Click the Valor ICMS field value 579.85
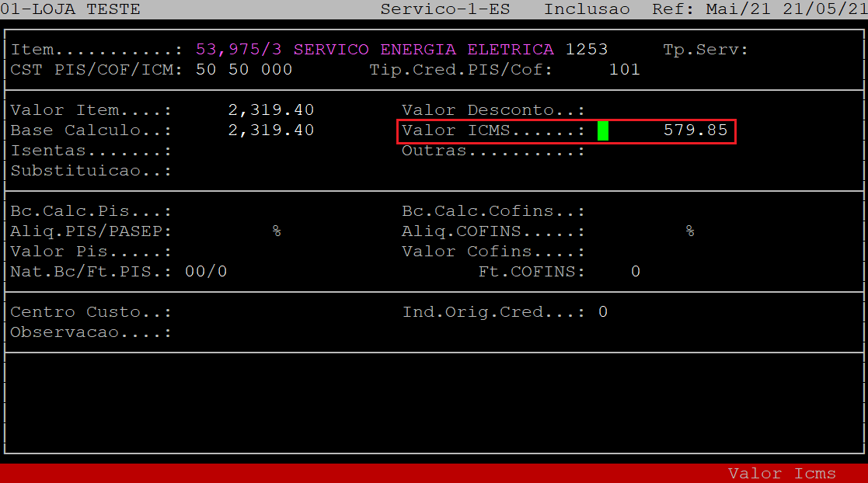The image size is (868, 483). pos(695,130)
